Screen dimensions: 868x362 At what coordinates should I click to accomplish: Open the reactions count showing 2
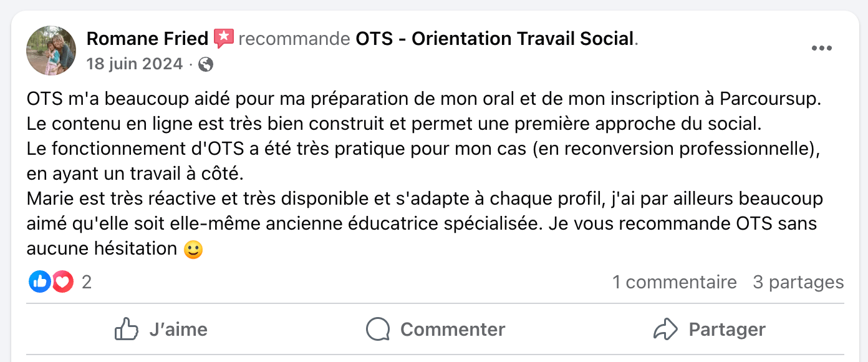pyautogui.click(x=87, y=282)
